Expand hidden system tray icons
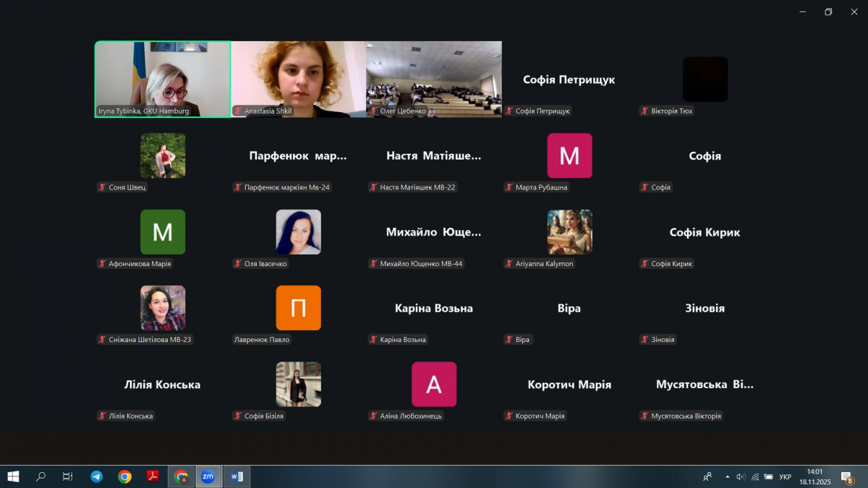 coord(727,476)
